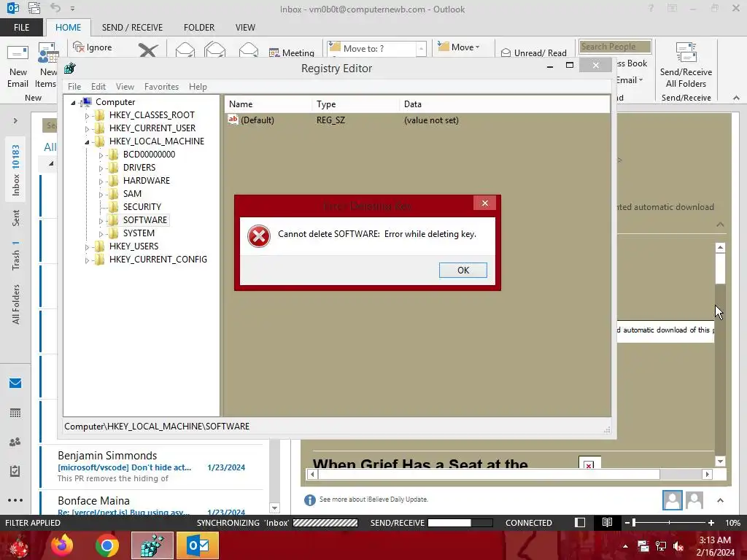Viewport: 747px width, 560px height.
Task: Click the first contact photo in people pane
Action: [x=672, y=500]
